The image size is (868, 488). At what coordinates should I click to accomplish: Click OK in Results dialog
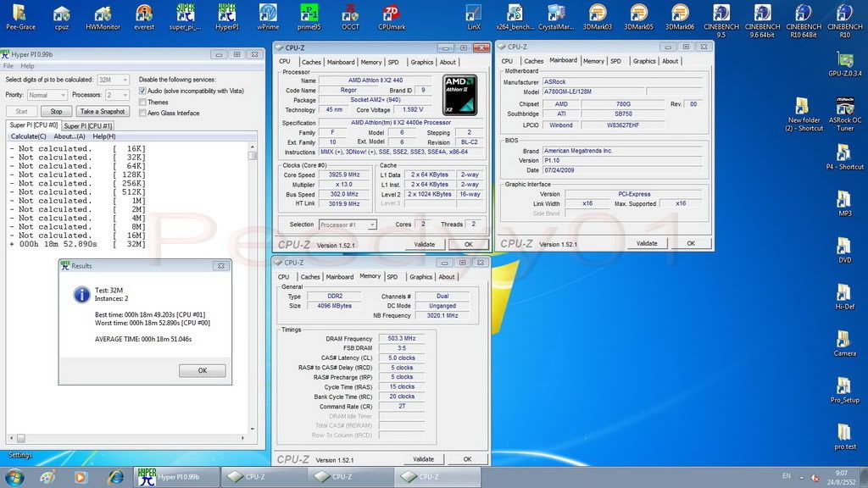point(202,371)
